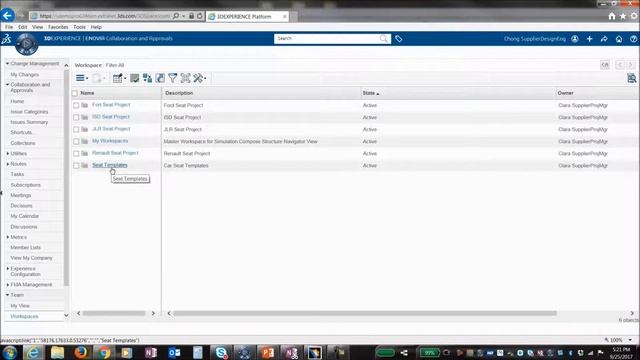Collapse the Team sidebar section
Viewport: 640px width, 360px height.
pyautogui.click(x=7, y=295)
